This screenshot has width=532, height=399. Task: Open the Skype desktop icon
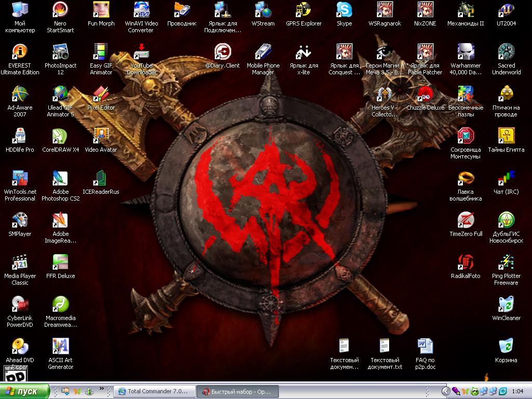pos(344,10)
